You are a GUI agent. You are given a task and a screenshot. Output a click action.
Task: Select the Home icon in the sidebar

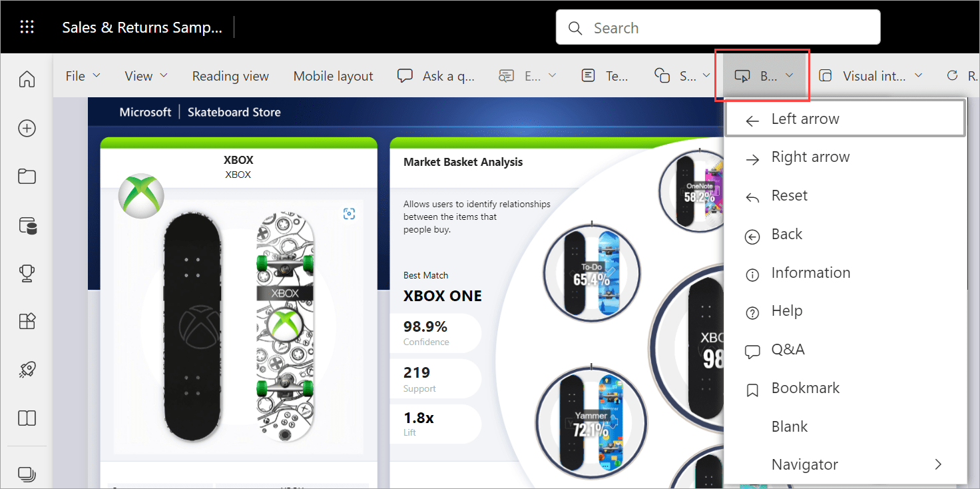click(x=27, y=79)
